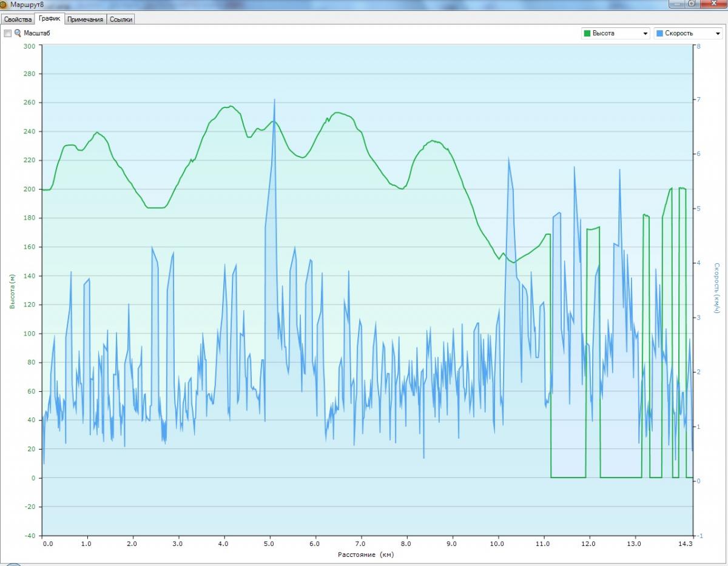This screenshot has width=728, height=566.
Task: Click the green Высота color swatch
Action: click(x=587, y=33)
